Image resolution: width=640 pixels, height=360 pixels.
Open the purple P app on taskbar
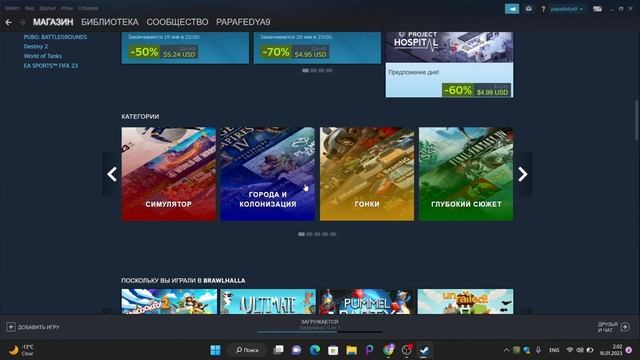click(369, 350)
